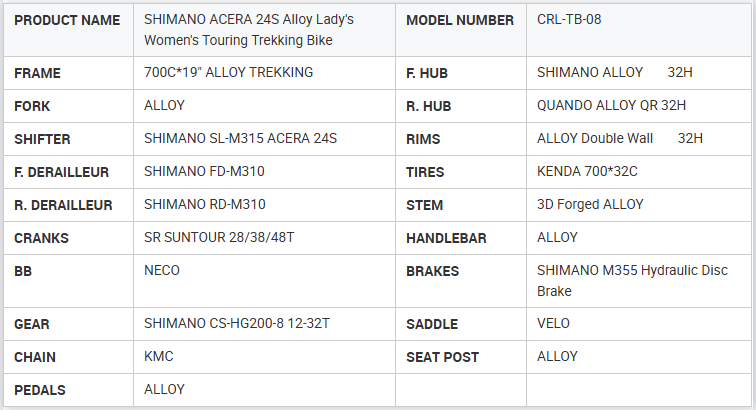Click the R. DERAILLEUR label
Viewport: 756px width, 410px height.
click(63, 205)
